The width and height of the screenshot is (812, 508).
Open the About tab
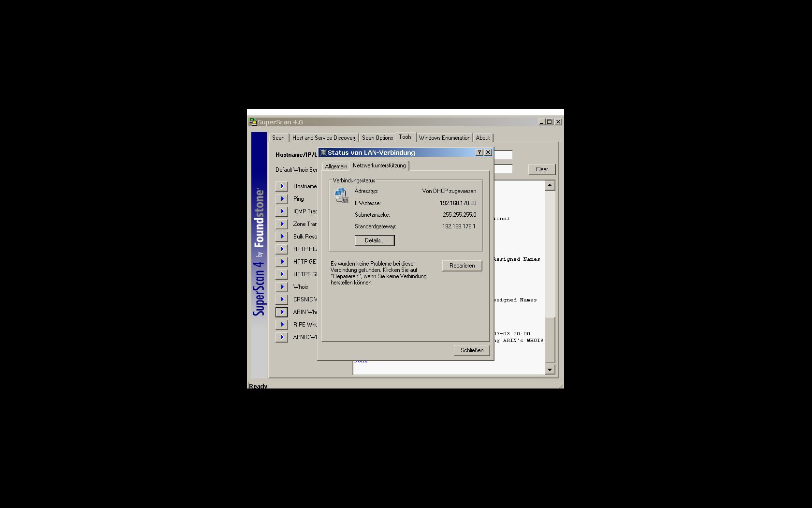point(483,138)
